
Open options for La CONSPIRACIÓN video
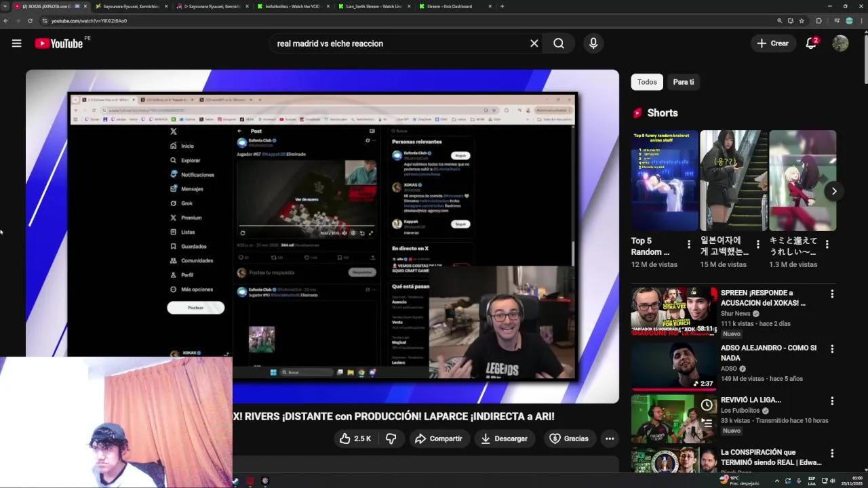[x=832, y=453]
